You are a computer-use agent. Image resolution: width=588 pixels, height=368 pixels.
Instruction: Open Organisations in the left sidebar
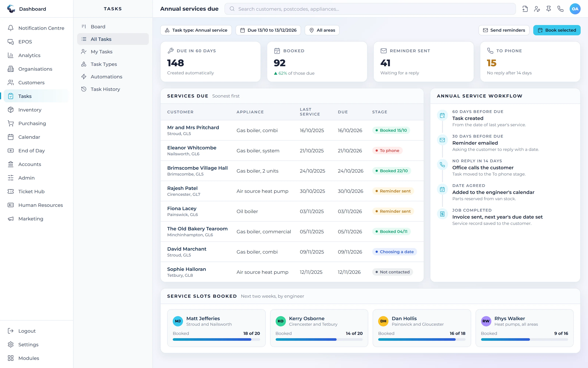pos(36,69)
